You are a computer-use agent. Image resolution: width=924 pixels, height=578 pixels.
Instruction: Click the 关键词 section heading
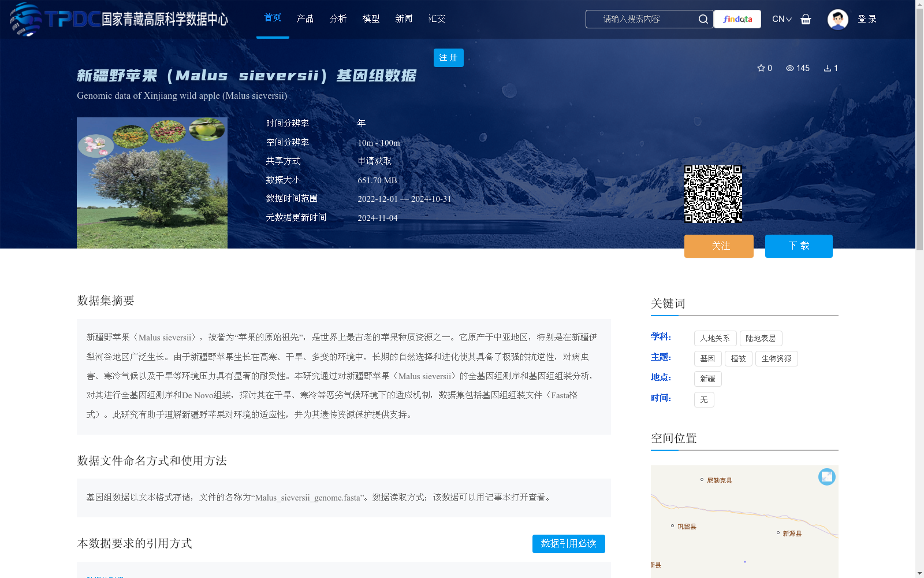pyautogui.click(x=668, y=303)
